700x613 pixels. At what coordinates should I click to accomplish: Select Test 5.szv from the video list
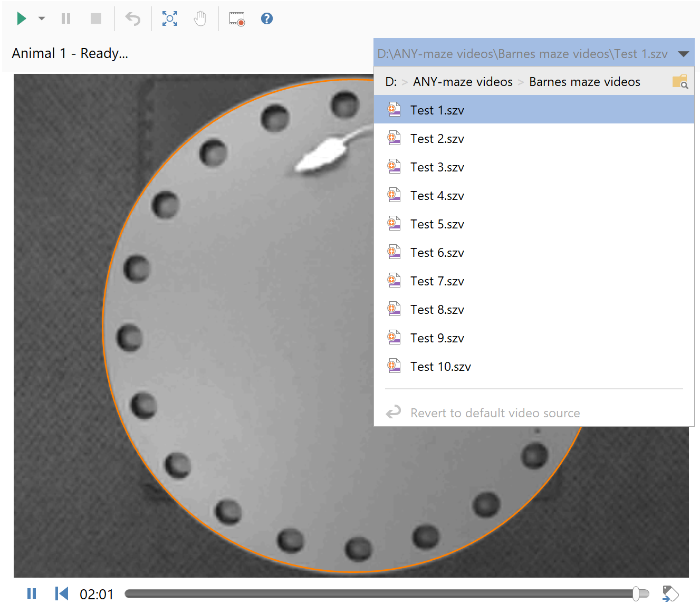(437, 224)
